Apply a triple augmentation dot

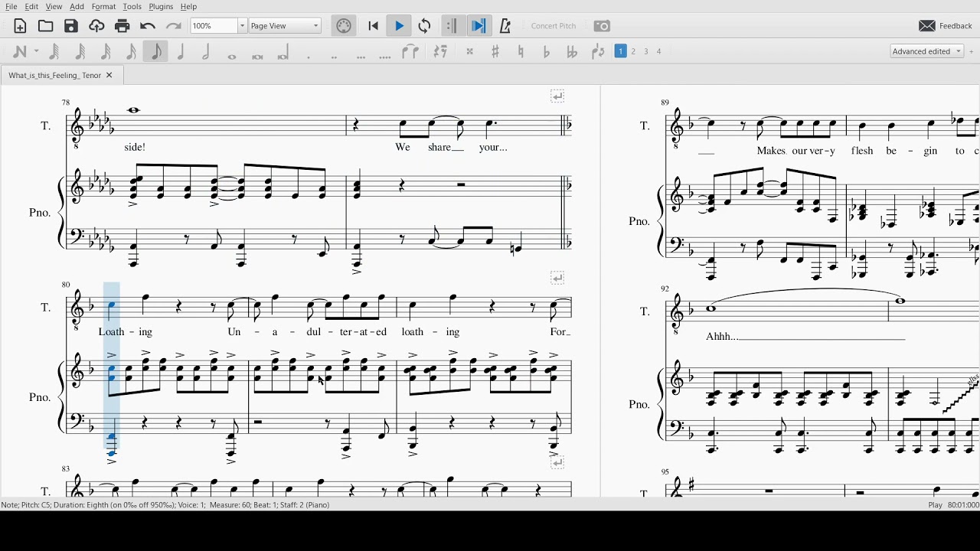coord(361,56)
